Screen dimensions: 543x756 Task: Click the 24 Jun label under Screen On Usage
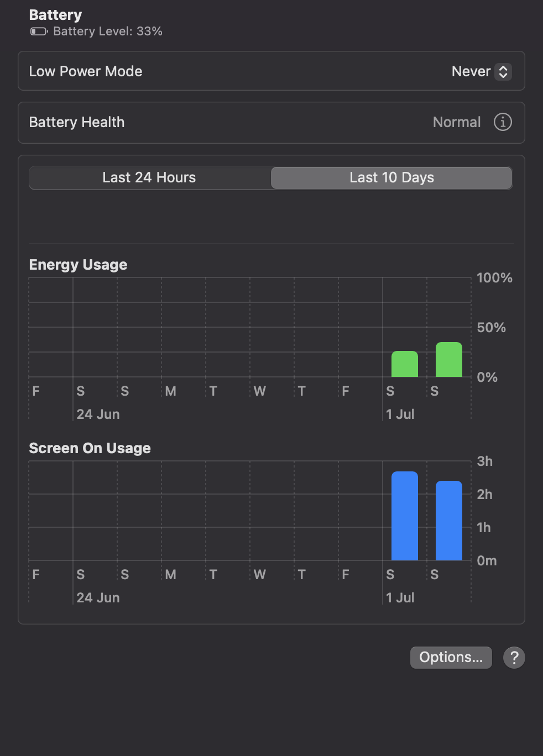tap(98, 598)
